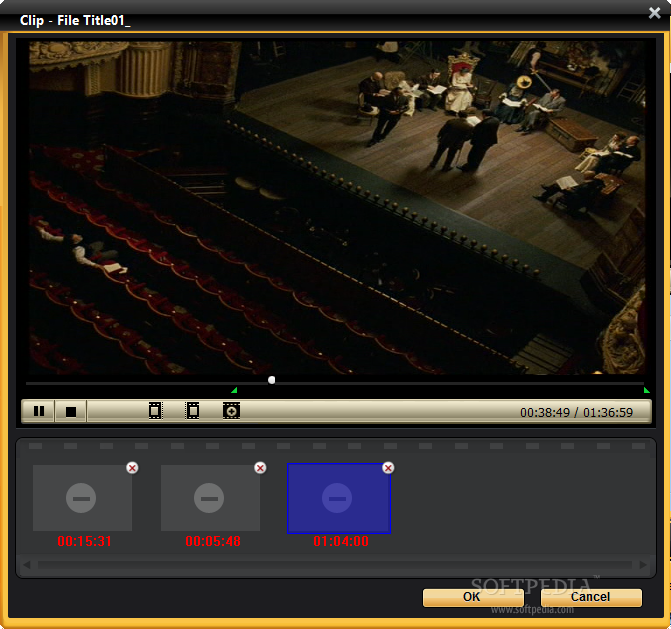This screenshot has height=629, width=671.
Task: Click the white playback position knob
Action: coord(271,380)
